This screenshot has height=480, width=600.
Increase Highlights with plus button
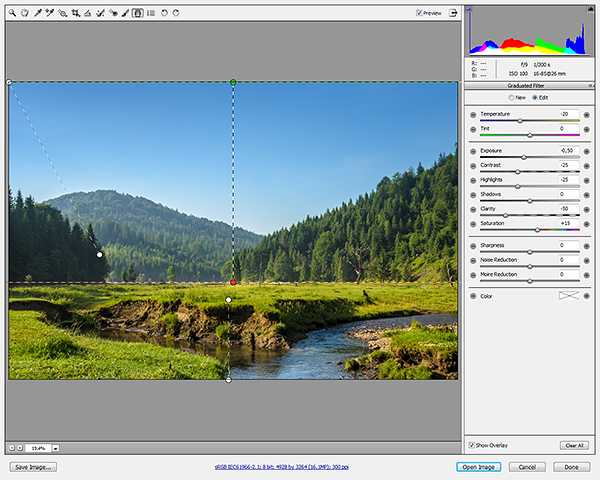587,181
